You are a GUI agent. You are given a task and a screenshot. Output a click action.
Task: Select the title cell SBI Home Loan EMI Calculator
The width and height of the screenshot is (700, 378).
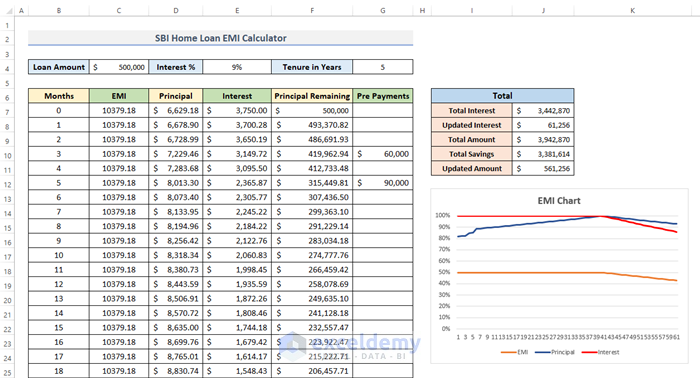point(221,38)
